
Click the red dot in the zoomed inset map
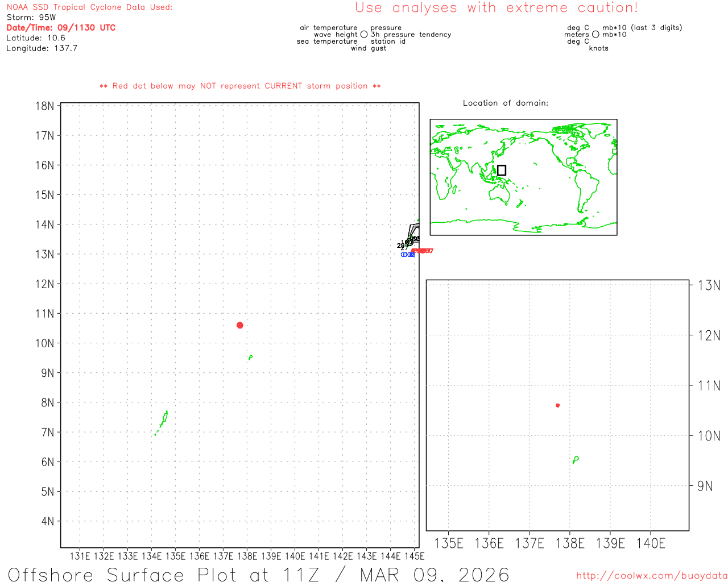coord(557,405)
